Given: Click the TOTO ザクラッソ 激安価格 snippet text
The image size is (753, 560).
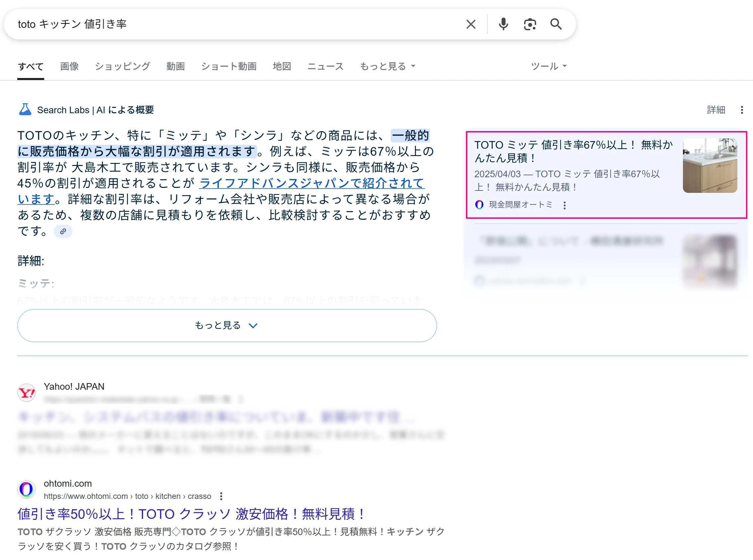Looking at the screenshot, I should pos(231,539).
